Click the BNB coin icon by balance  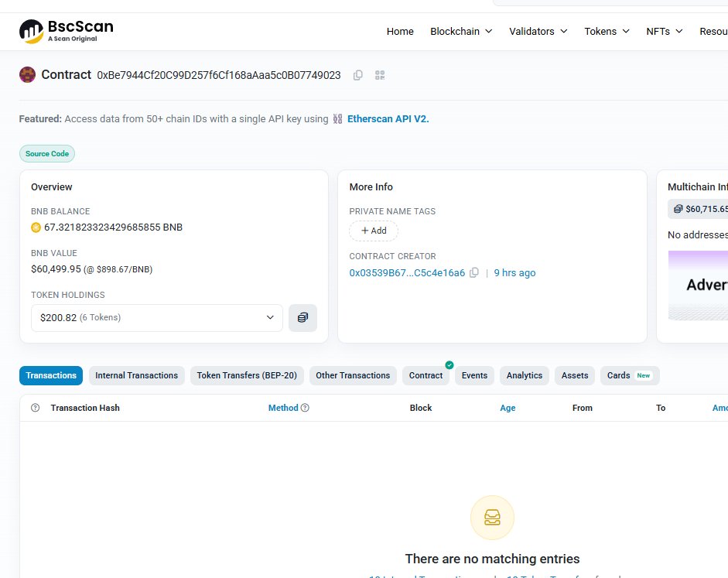(36, 227)
